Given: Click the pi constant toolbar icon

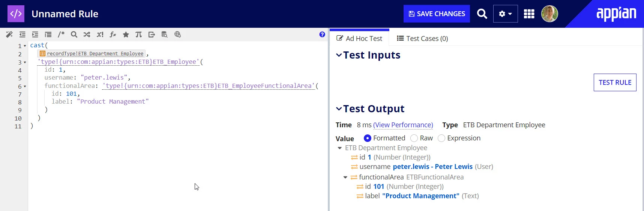Looking at the screenshot, I should (x=139, y=35).
